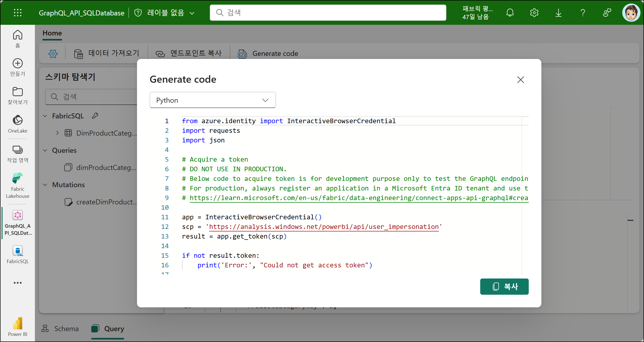
Task: Open the app launcher waffle menu
Action: tap(17, 13)
